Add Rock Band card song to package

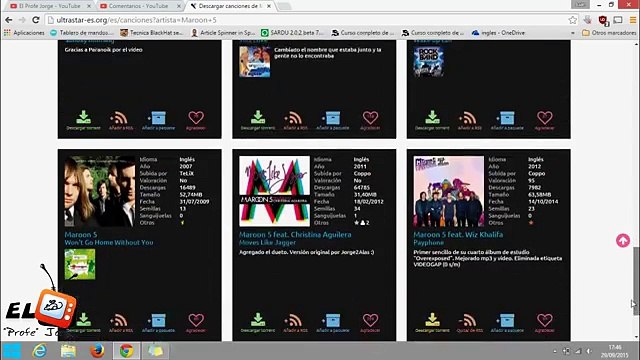(x=507, y=120)
